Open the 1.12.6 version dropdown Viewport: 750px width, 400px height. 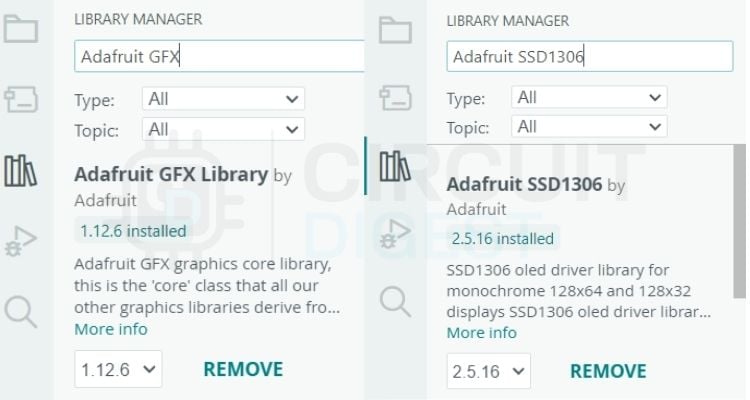(x=118, y=369)
